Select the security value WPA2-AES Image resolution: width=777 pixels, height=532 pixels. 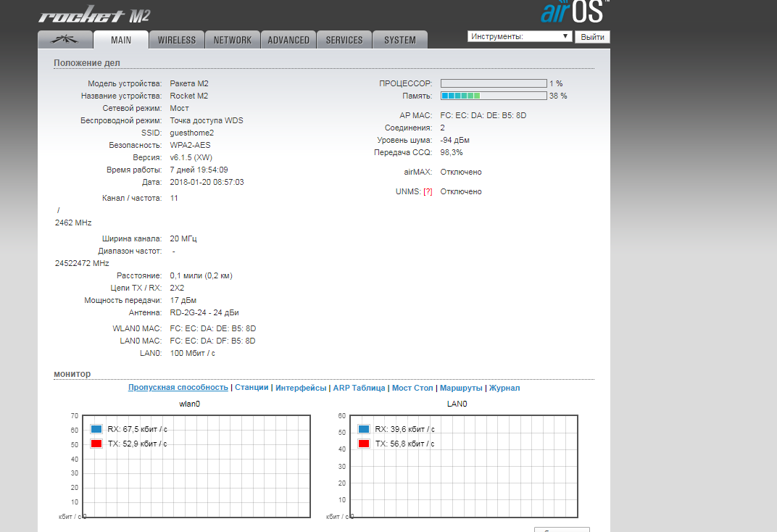tap(191, 145)
